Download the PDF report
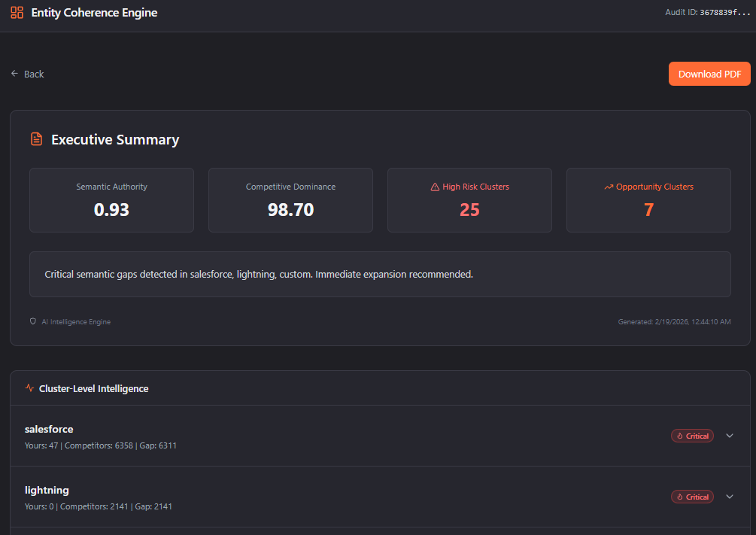756x535 pixels. click(x=709, y=74)
